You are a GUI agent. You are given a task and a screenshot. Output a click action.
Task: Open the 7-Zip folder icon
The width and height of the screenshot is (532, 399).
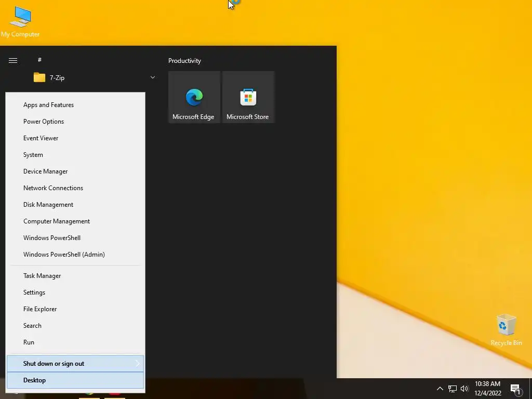(x=39, y=78)
